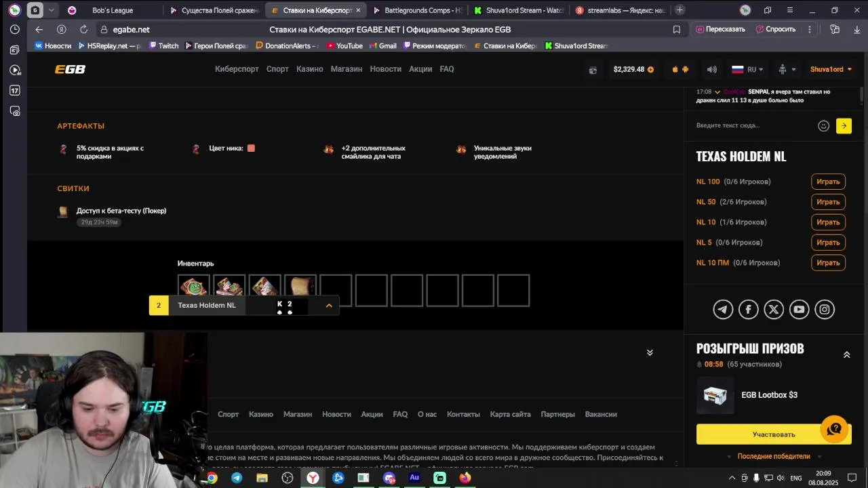Click Играть for NL 10 table

[828, 222]
